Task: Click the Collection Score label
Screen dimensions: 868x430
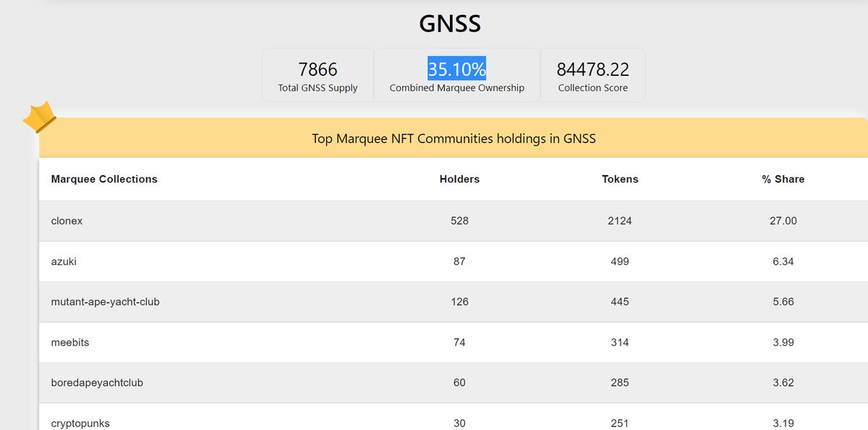Action: [592, 88]
